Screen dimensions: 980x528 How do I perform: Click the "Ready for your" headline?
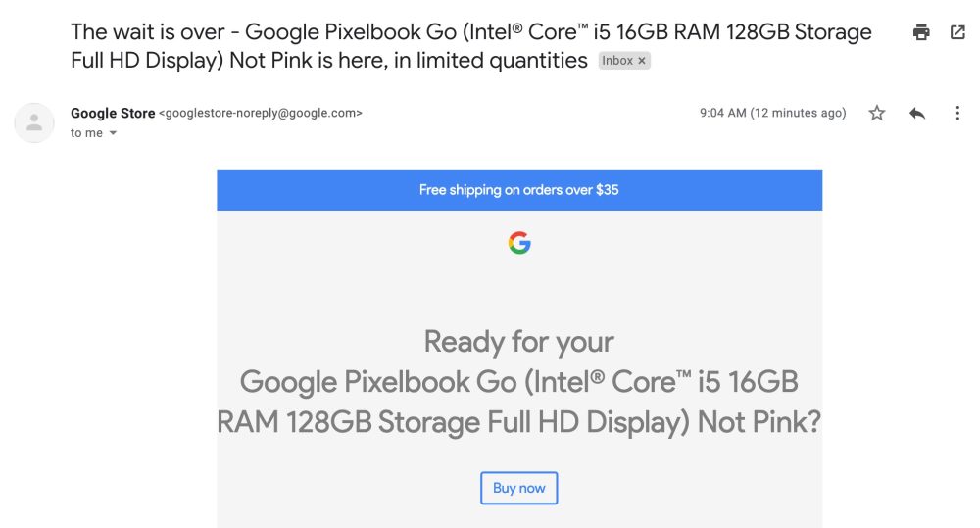519,342
